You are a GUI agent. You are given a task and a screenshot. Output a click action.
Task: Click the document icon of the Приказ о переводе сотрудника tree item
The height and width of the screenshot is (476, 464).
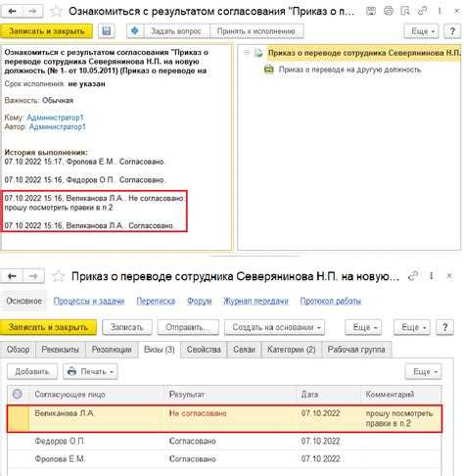coord(258,53)
